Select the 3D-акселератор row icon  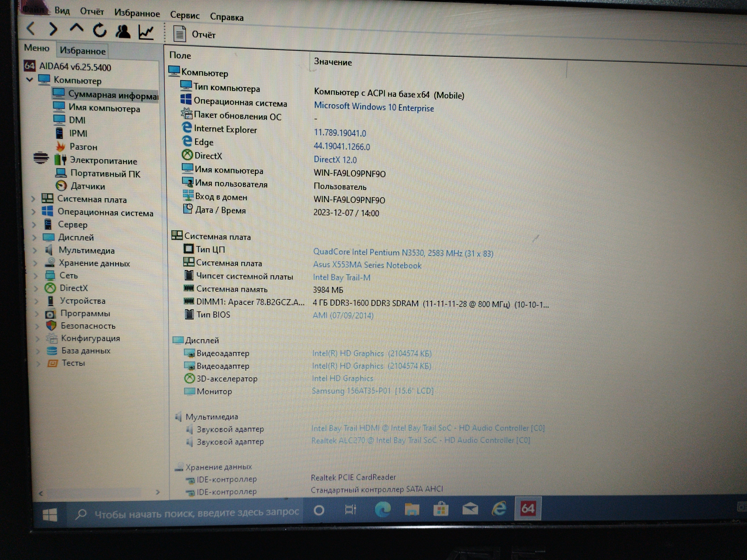coord(189,378)
